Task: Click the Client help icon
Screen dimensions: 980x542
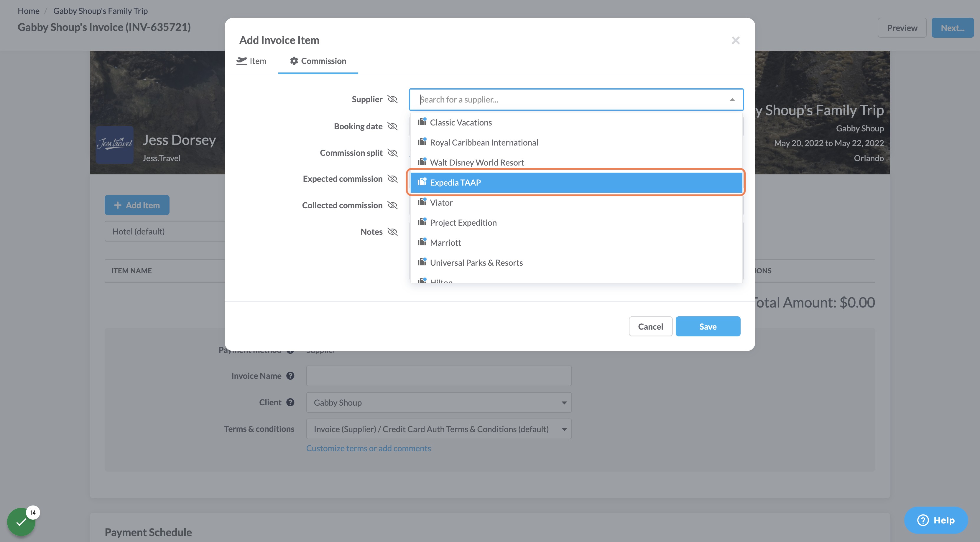Action: 290,402
